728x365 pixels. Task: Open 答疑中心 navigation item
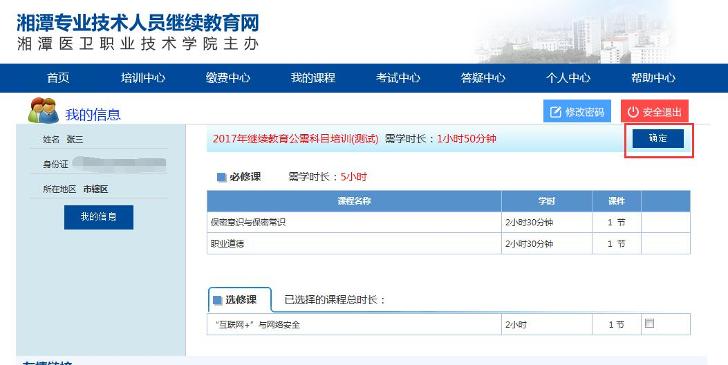(483, 78)
